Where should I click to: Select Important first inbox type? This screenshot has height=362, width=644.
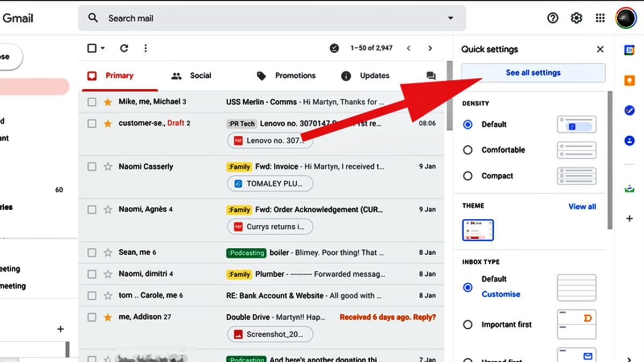click(x=469, y=324)
